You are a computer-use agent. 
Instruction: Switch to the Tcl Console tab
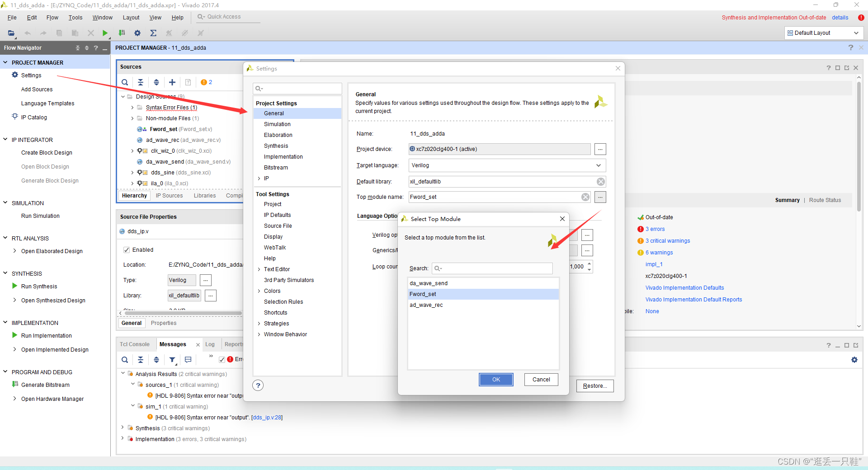point(135,344)
